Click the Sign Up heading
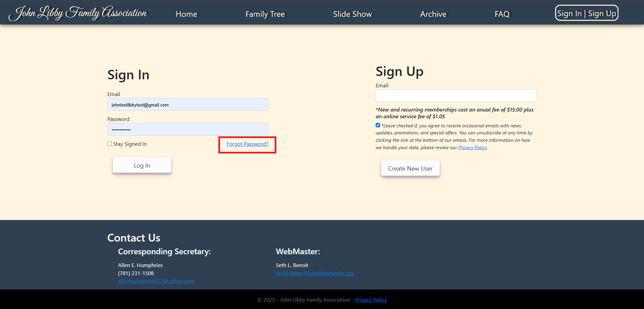 pos(399,72)
